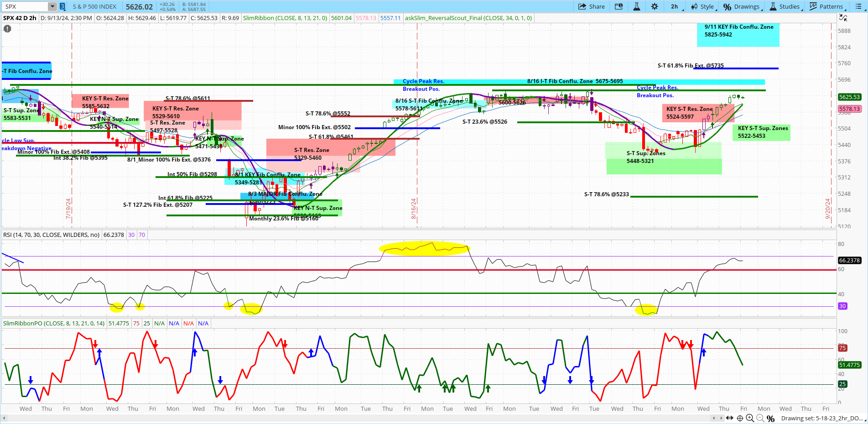Viewport: 868px width, 424px height.
Task: Click the percent measure icon in bottom toolbar
Action: pyautogui.click(x=770, y=418)
